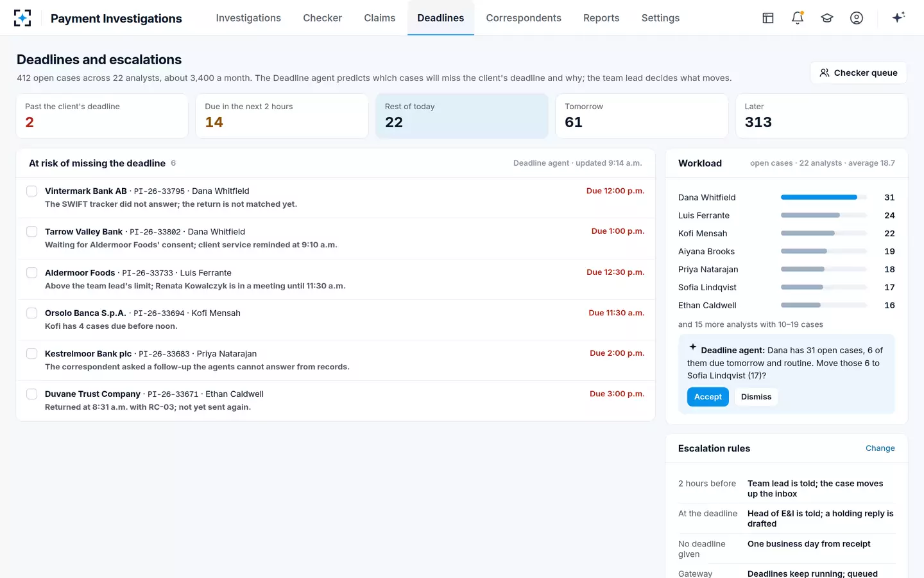Click the Payment Investigations logo icon

[22, 18]
